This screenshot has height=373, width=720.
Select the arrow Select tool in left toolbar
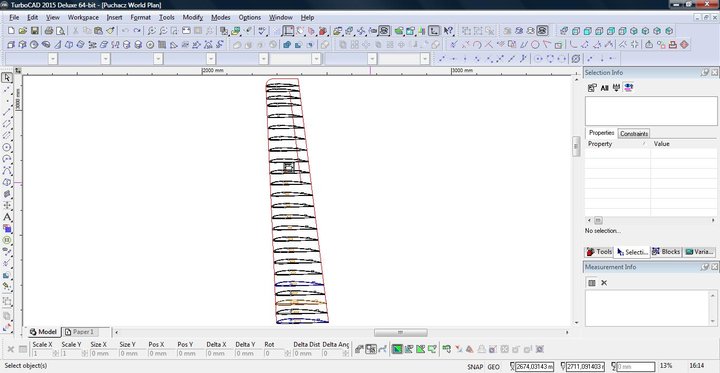pyautogui.click(x=6, y=78)
